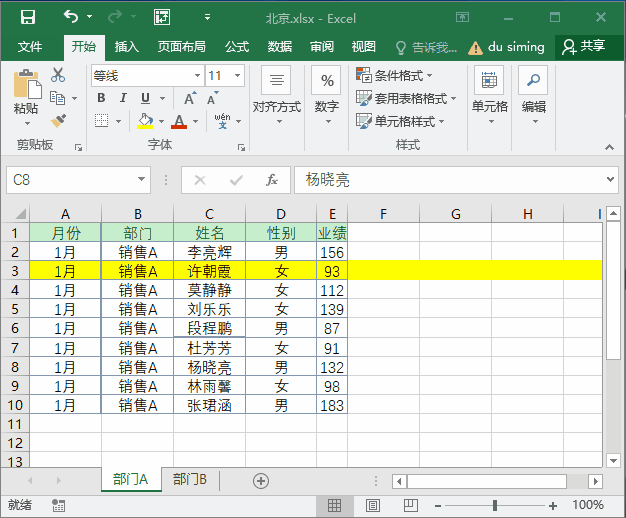Click the Insert Function fx icon
The image size is (626, 518).
(x=272, y=180)
